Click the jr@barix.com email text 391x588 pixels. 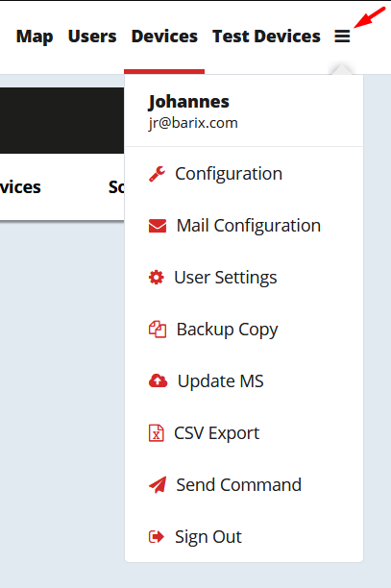(x=193, y=123)
